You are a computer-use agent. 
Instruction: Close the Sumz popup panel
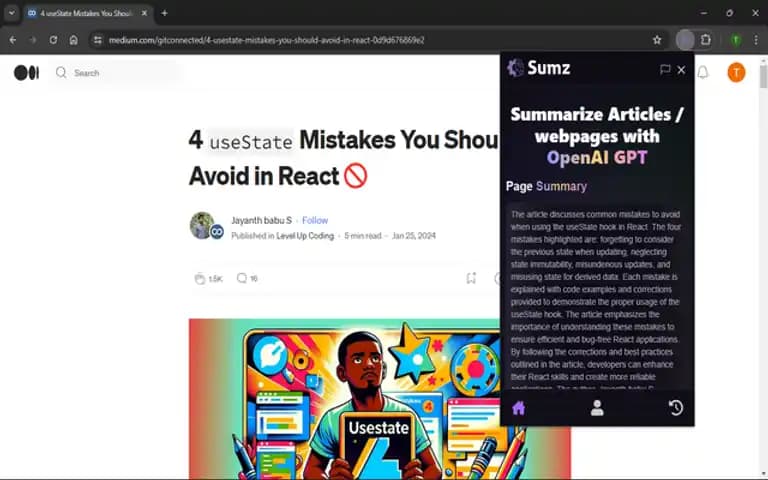[x=681, y=70]
